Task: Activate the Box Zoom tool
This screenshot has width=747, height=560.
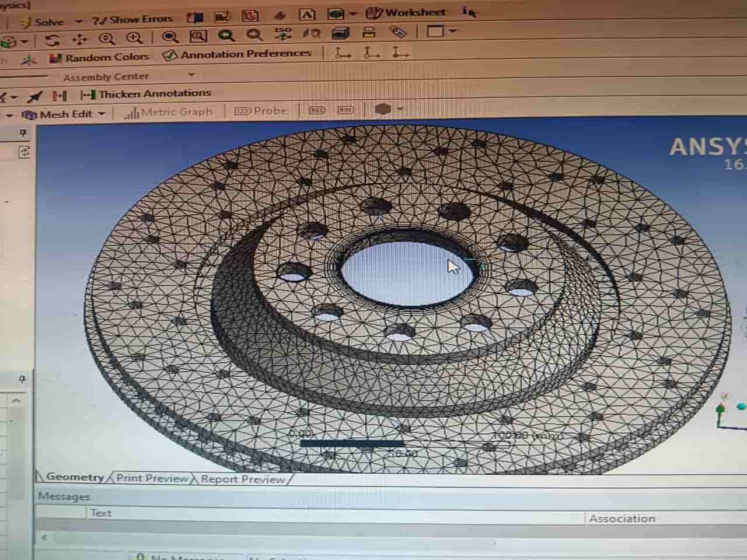Action: pyautogui.click(x=198, y=37)
